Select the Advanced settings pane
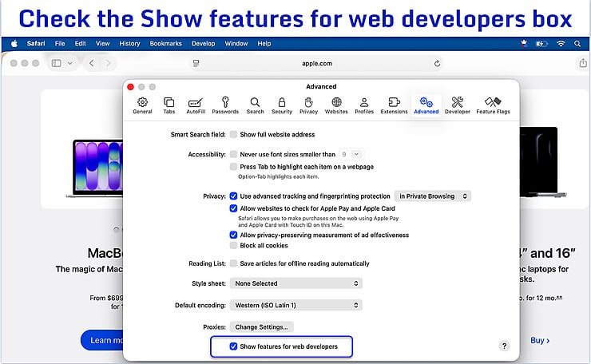This screenshot has height=364, width=591. [426, 105]
